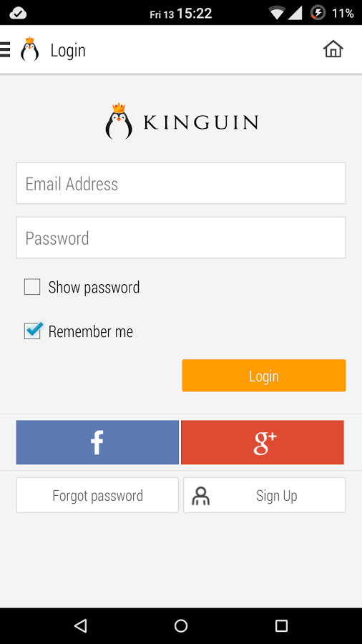Viewport: 362px width, 644px height.
Task: Uncheck the Remember me checkbox
Action: (32, 331)
